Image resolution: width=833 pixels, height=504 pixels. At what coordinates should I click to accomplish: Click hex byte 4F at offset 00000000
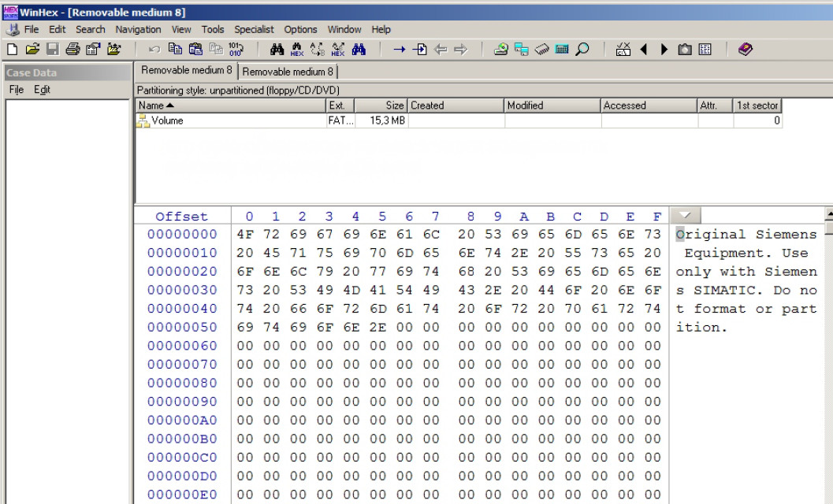(x=245, y=234)
